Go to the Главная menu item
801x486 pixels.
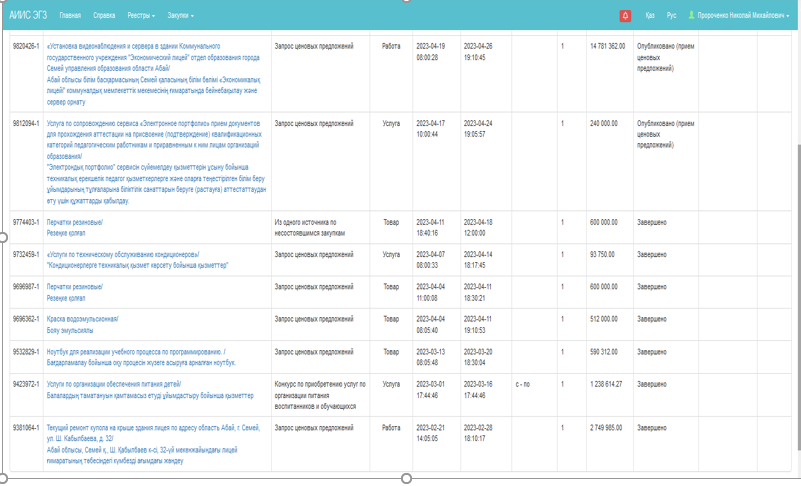coord(70,15)
